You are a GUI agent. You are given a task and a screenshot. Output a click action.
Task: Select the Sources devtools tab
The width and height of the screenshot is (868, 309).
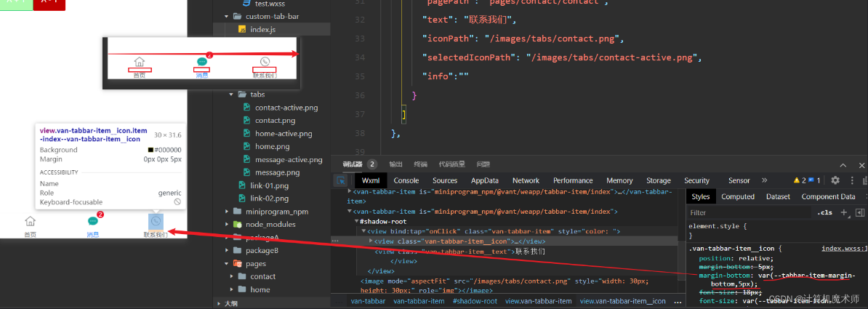(x=445, y=180)
